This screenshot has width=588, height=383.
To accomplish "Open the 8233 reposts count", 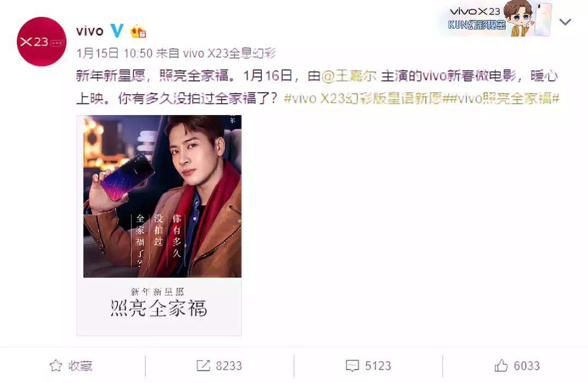I will click(229, 366).
